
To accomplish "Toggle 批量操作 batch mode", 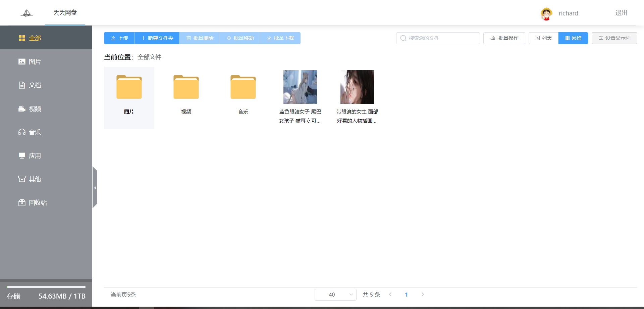I will (504, 38).
